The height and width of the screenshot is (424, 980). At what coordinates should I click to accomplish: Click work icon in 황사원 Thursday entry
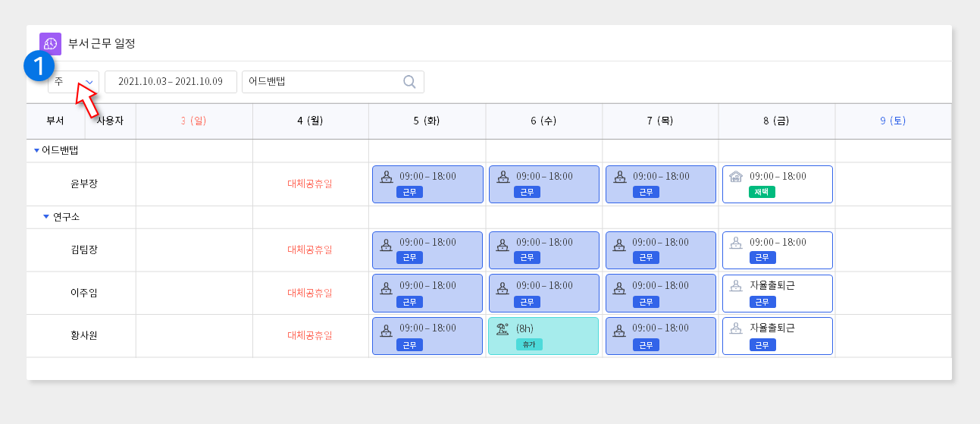pos(618,329)
